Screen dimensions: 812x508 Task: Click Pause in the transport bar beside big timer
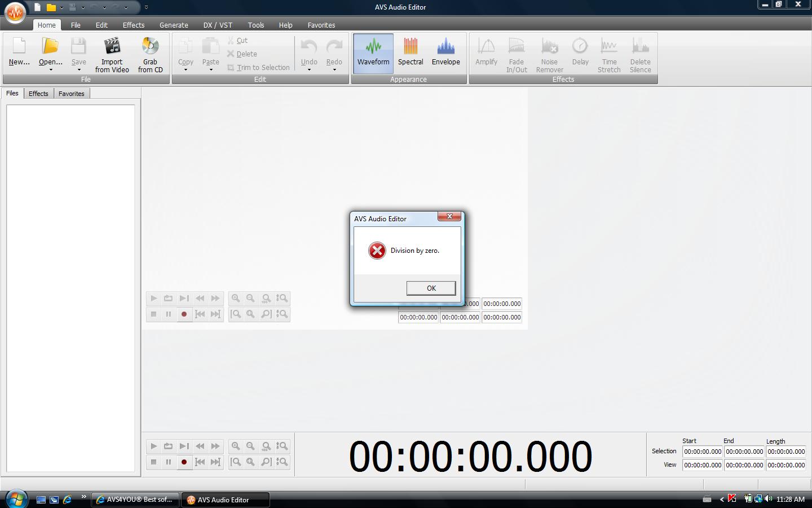tap(168, 462)
